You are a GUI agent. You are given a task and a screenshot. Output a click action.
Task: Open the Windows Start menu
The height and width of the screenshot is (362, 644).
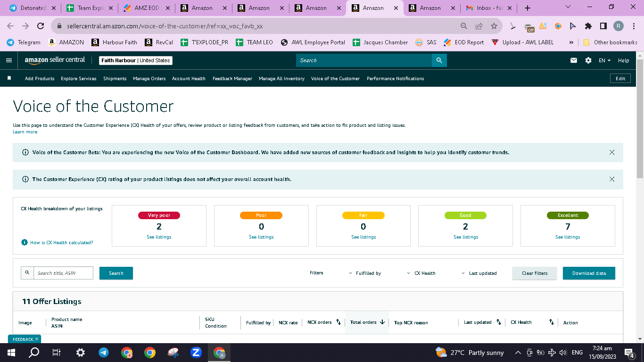click(11, 352)
